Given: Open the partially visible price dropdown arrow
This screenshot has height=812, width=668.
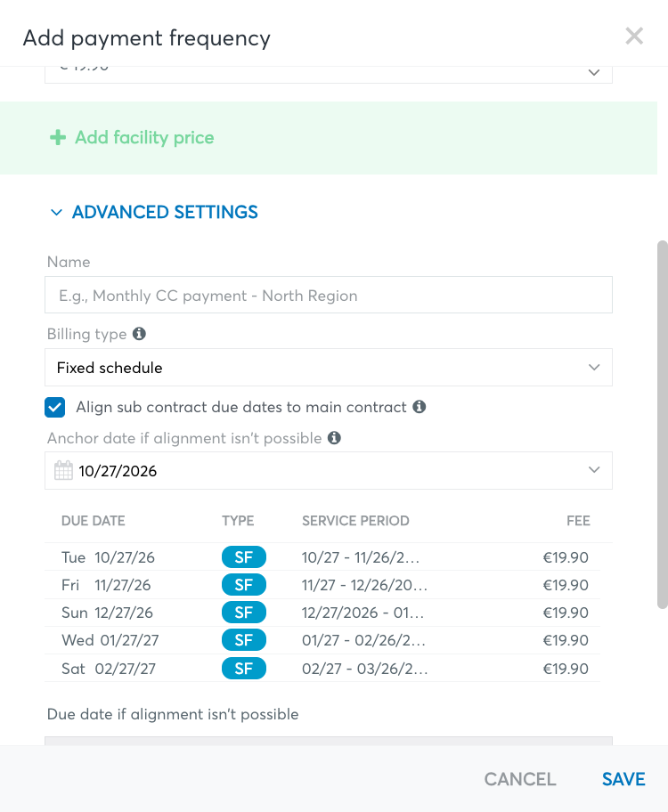Looking at the screenshot, I should [594, 72].
